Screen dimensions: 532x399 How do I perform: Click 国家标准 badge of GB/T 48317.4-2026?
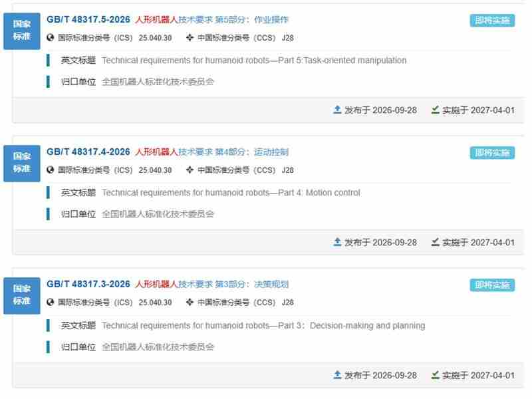[22, 163]
